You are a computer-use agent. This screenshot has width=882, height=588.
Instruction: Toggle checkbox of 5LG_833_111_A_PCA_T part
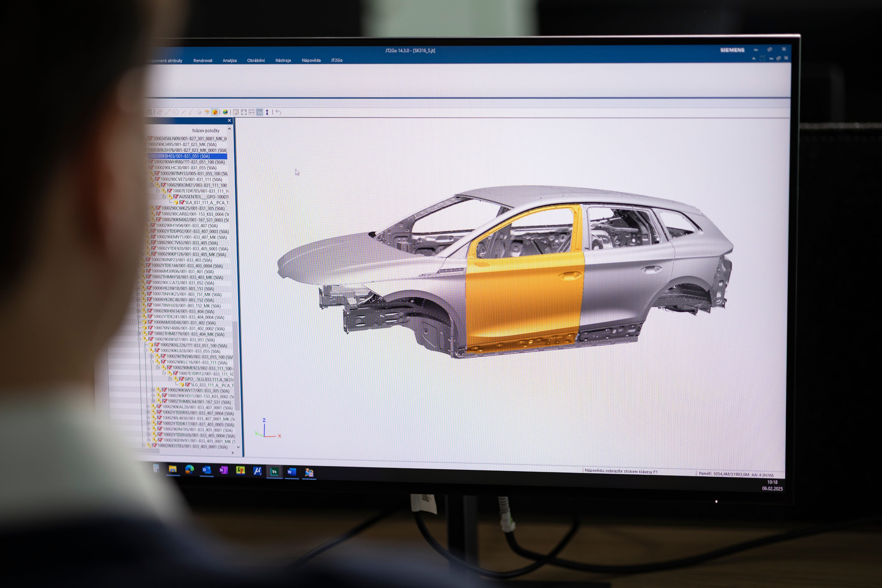point(188,385)
